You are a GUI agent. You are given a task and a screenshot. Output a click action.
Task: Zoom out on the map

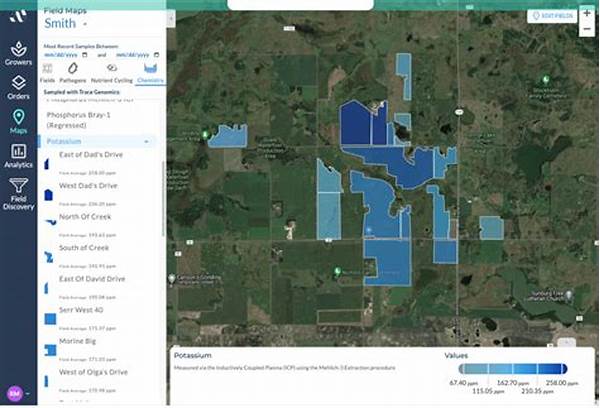(x=586, y=30)
